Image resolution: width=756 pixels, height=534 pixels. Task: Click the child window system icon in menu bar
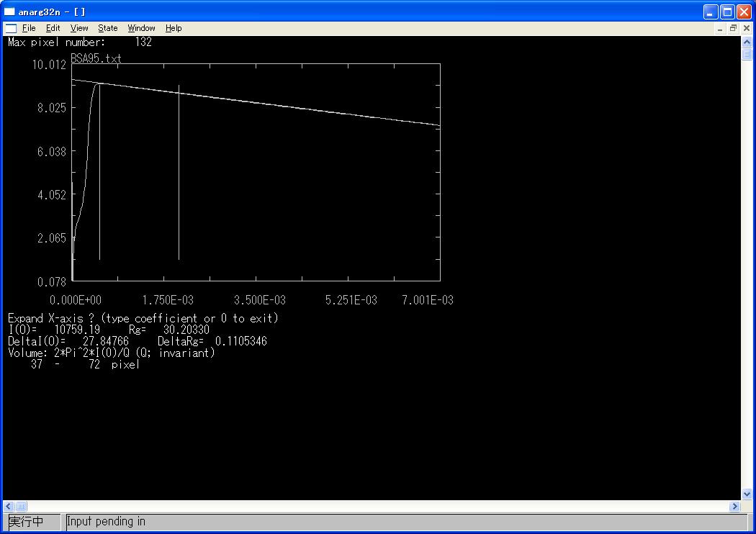click(x=11, y=29)
